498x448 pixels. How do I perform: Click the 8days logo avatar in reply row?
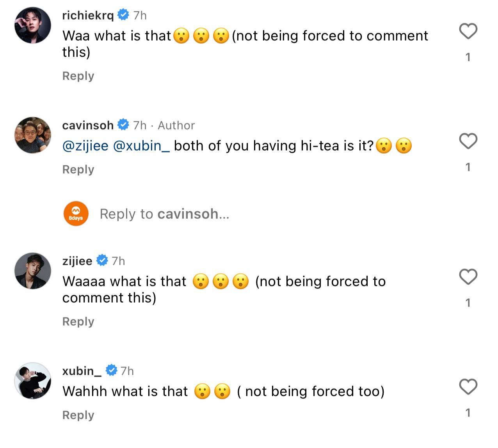pos(76,214)
